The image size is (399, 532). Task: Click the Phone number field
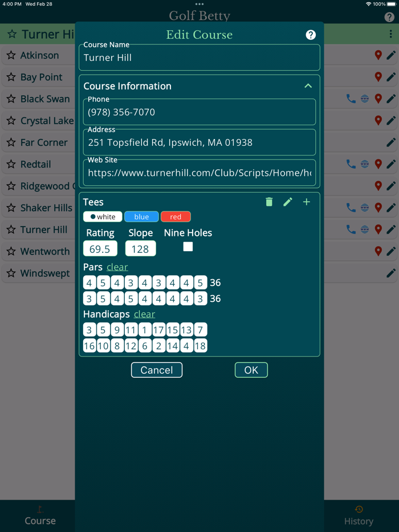pyautogui.click(x=199, y=112)
